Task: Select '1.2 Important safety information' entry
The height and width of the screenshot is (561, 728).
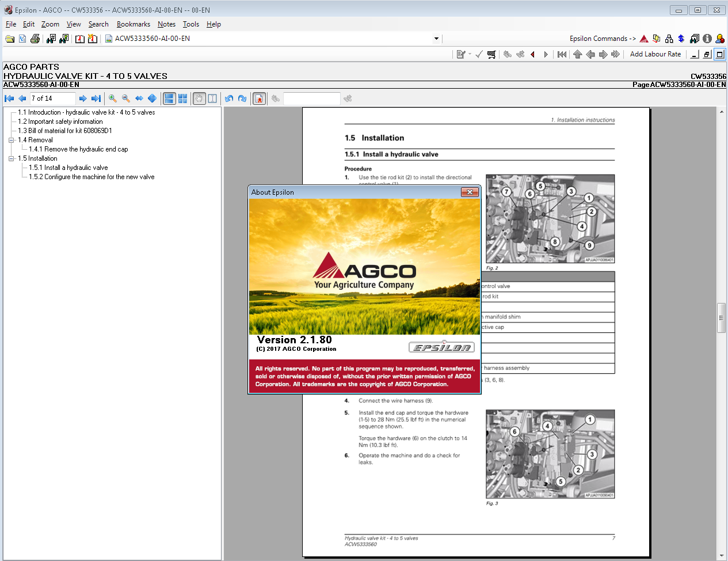Action: [x=60, y=122]
